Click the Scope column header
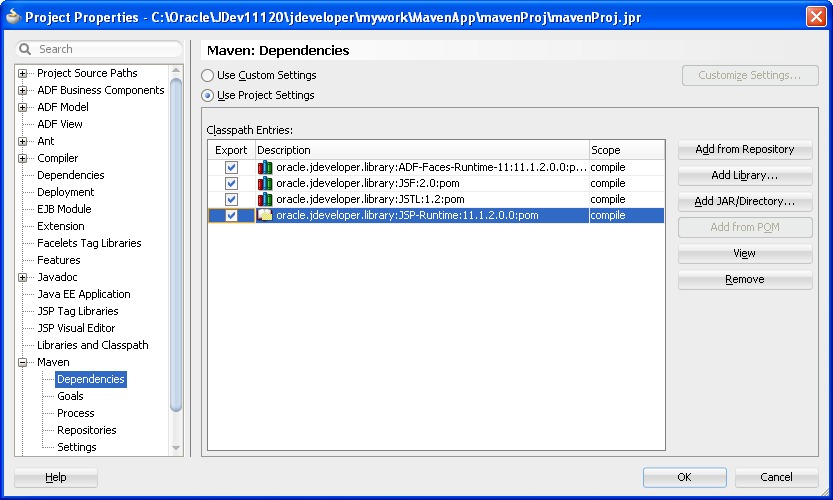The image size is (833, 500). pyautogui.click(x=627, y=150)
